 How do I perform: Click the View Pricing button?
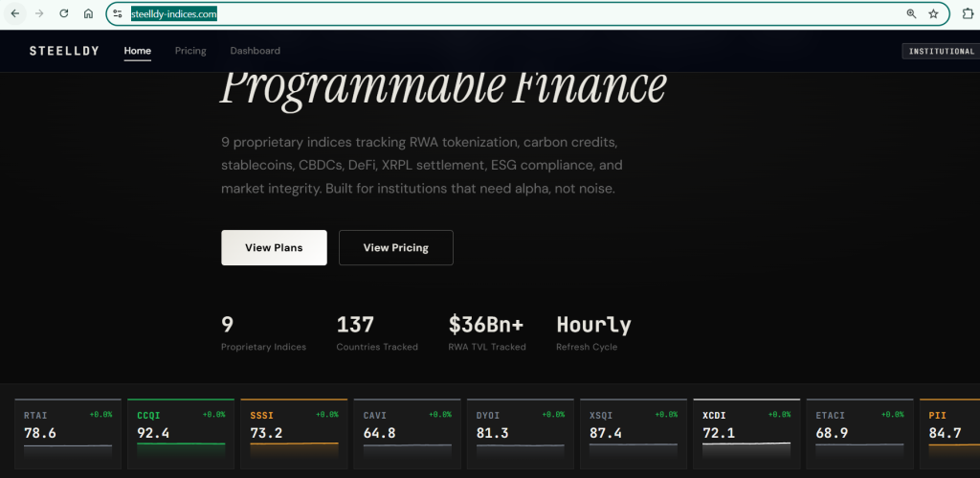click(x=395, y=248)
